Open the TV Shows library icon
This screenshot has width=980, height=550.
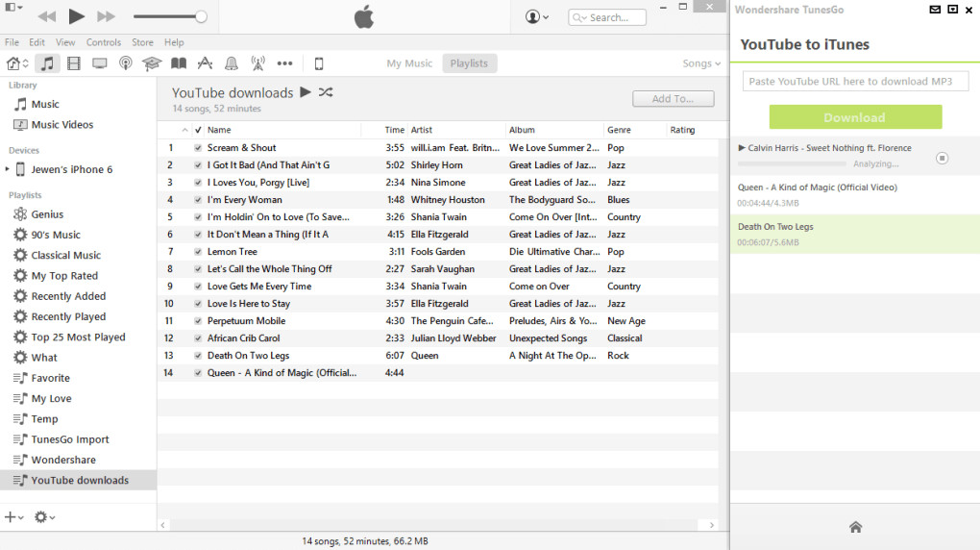pos(99,63)
